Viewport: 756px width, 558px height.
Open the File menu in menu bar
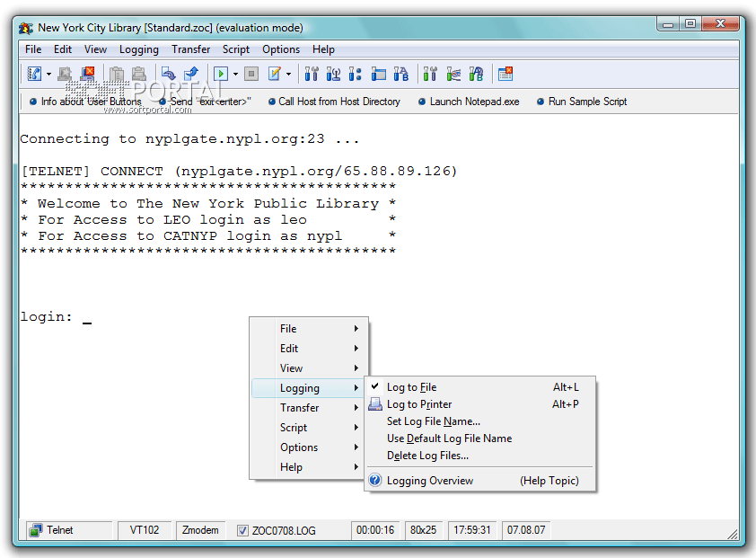(x=33, y=49)
